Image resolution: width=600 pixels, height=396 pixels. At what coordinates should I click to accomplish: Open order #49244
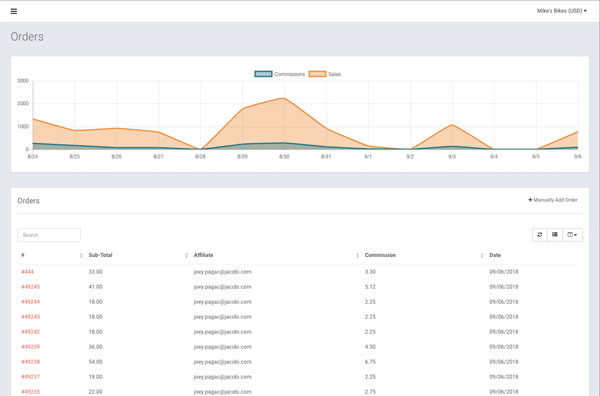tap(31, 301)
